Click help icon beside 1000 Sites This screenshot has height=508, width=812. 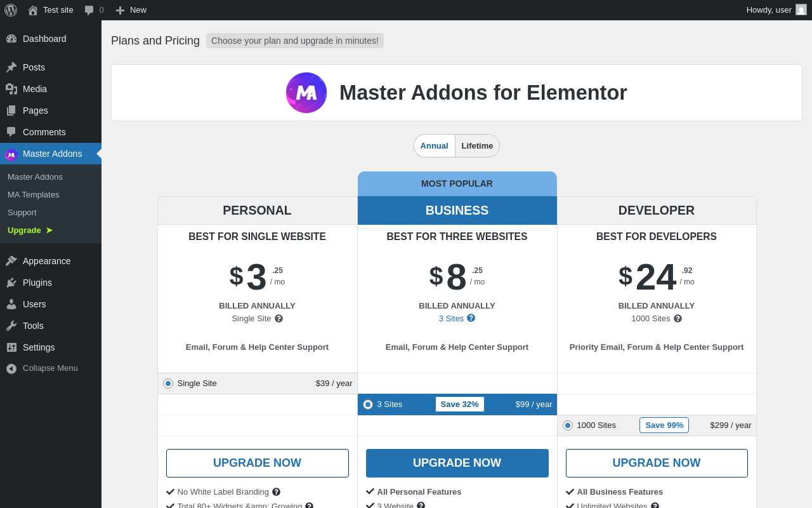point(678,319)
